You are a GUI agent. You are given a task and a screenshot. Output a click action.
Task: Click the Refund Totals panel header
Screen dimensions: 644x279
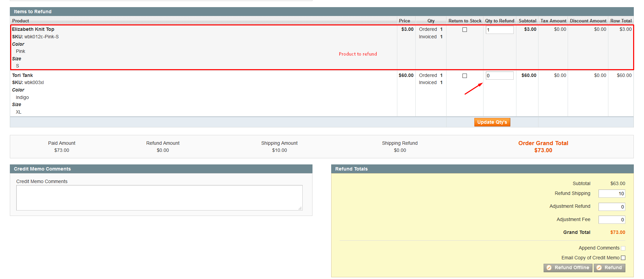tap(351, 169)
